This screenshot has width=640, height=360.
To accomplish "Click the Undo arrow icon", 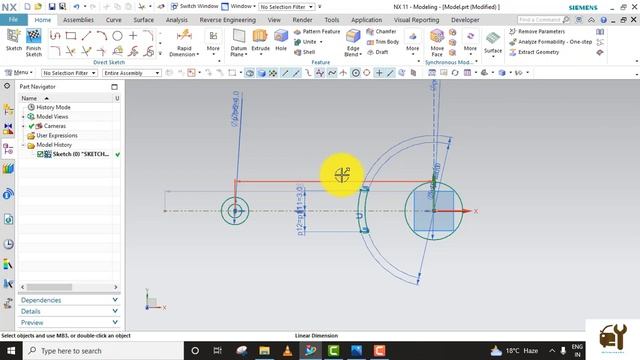I will pos(76,7).
